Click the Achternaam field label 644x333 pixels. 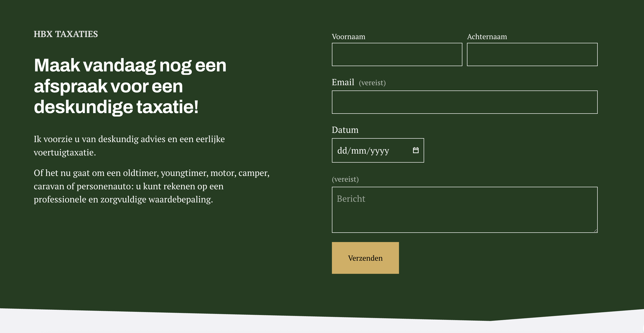pos(487,37)
